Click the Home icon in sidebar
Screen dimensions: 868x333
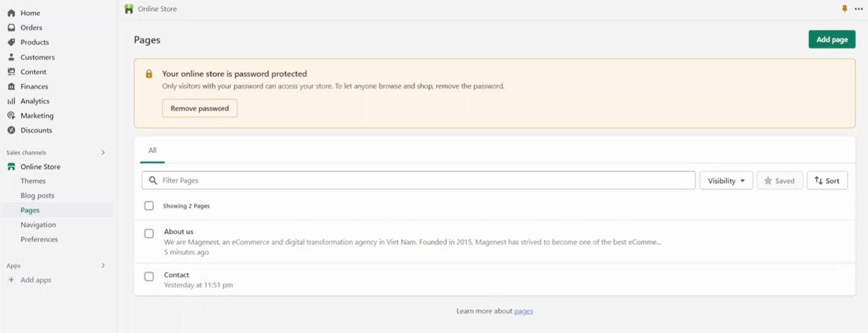coord(11,13)
